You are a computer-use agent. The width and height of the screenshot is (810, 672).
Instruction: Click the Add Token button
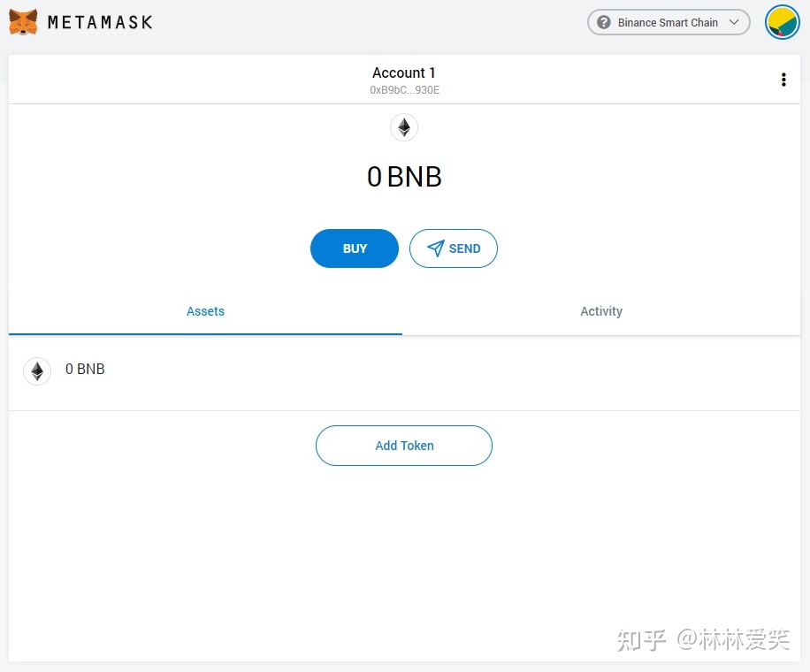tap(404, 446)
